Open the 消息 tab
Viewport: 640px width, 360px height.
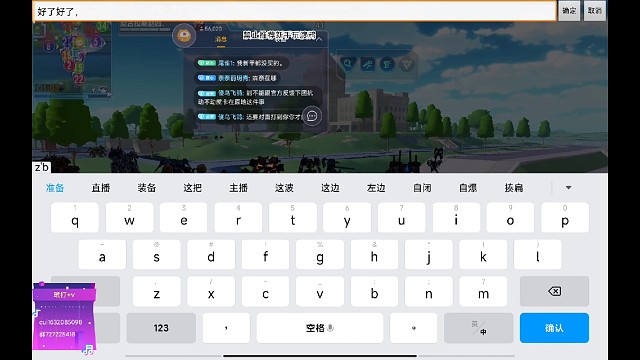click(221, 39)
